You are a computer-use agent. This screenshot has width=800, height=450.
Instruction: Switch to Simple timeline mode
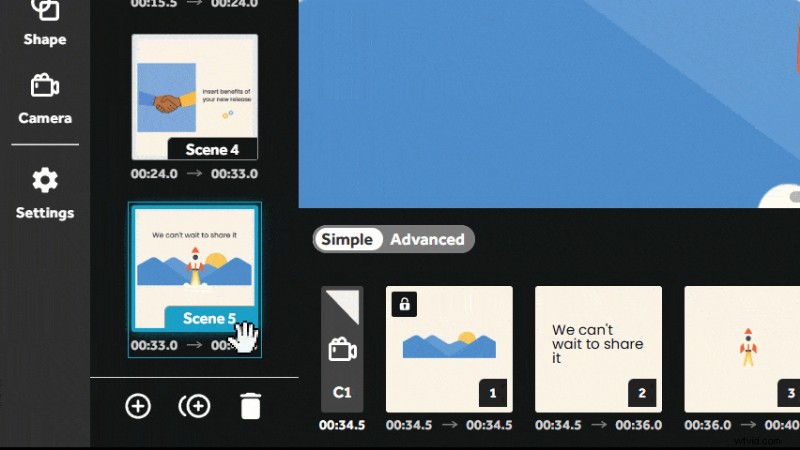[x=347, y=239]
